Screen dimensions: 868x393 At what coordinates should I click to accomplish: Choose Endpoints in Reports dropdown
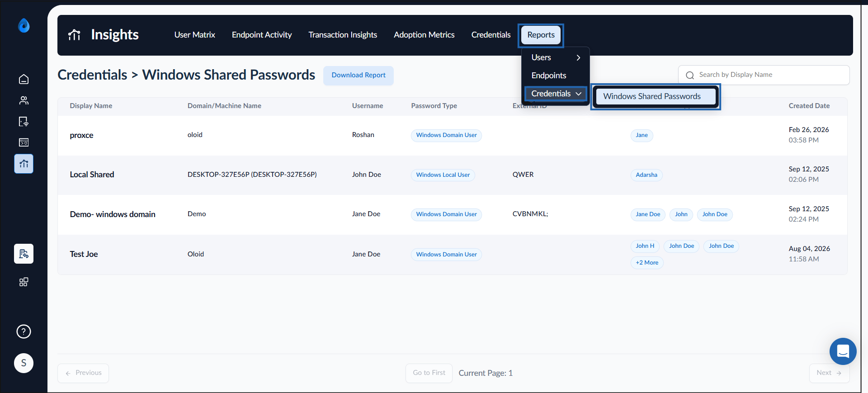pyautogui.click(x=549, y=76)
